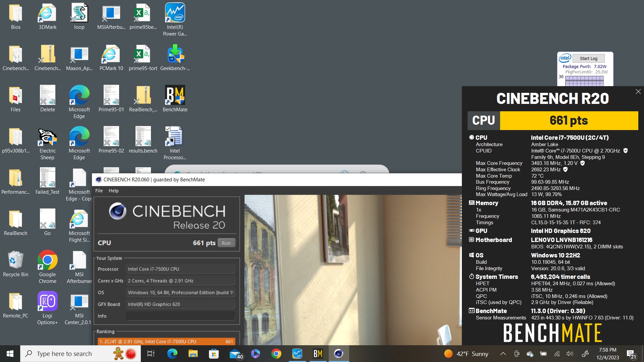Open the Windows Start menu
Viewport: 644px width, 362px height.
10,354
